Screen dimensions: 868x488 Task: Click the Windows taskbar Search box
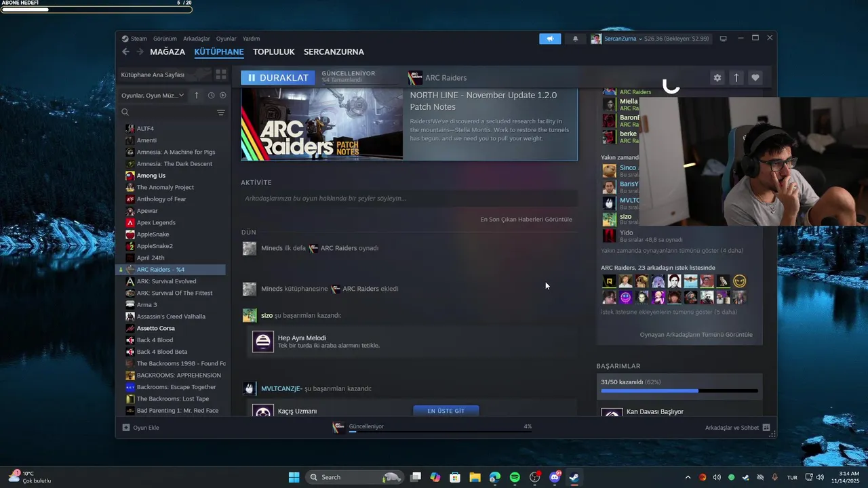point(354,477)
